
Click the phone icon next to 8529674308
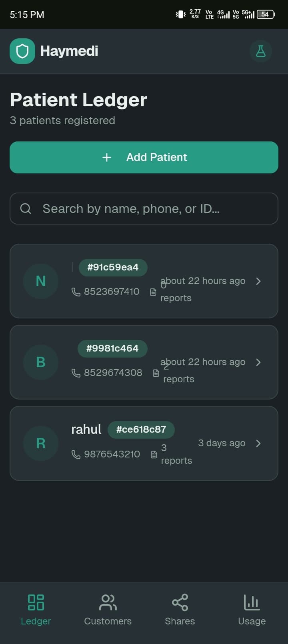pos(76,373)
